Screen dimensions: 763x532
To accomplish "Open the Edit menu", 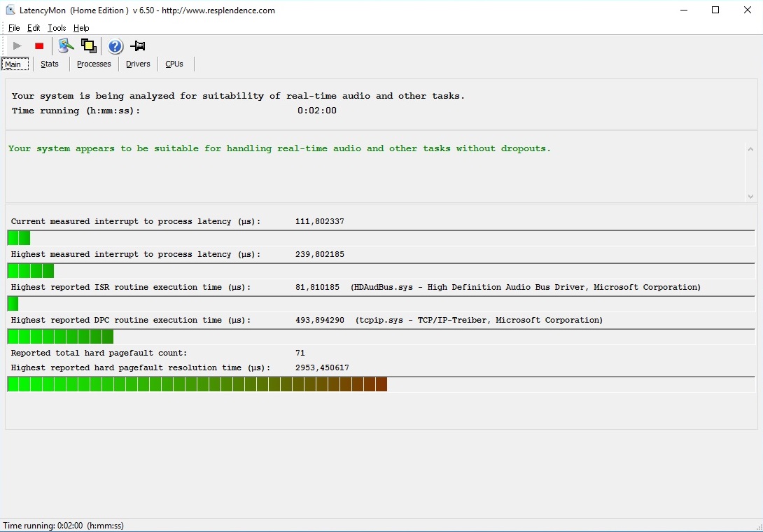I will 34,28.
